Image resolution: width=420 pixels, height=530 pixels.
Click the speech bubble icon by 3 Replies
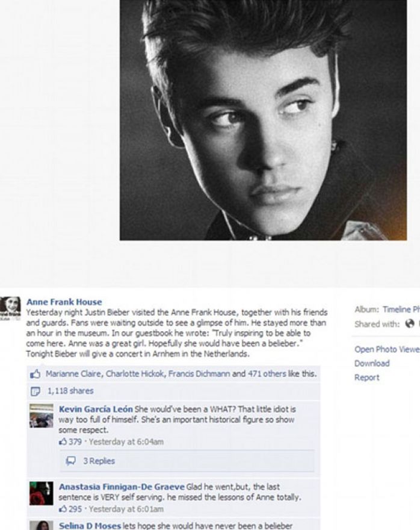pos(71,461)
